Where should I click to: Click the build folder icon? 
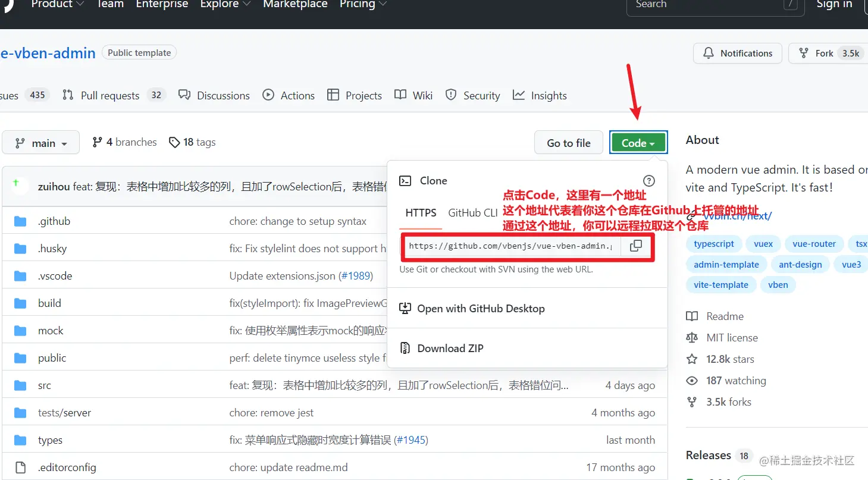pos(21,303)
